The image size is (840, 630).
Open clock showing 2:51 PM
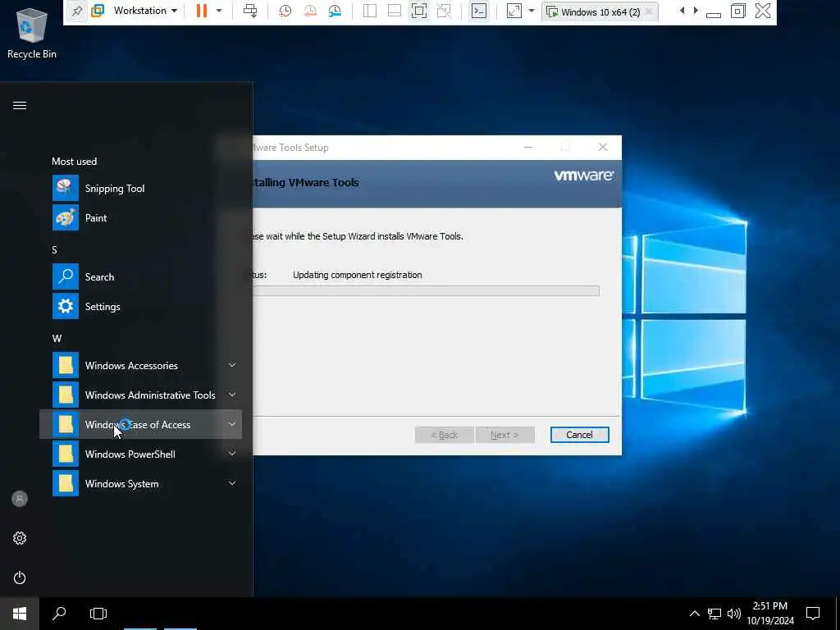[770, 614]
